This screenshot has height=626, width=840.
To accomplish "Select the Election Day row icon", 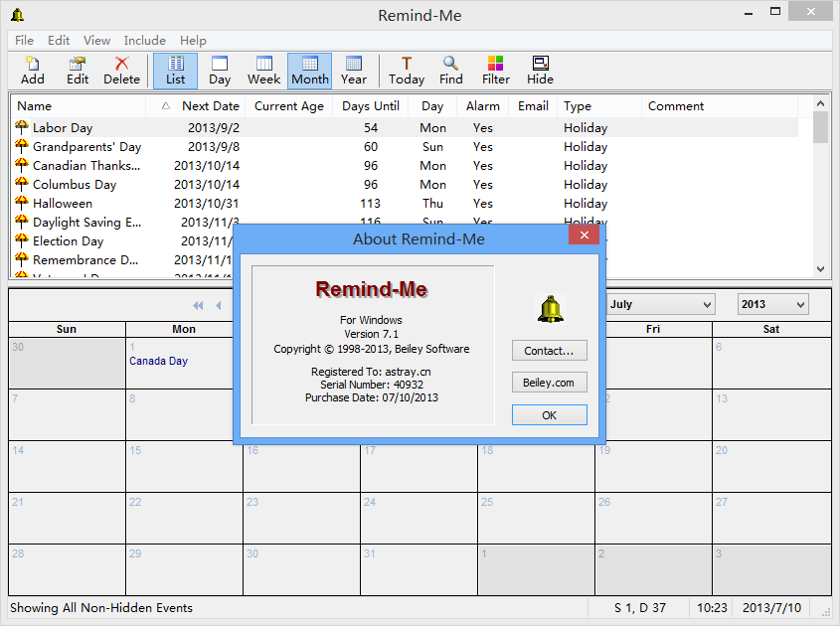I will (x=22, y=240).
